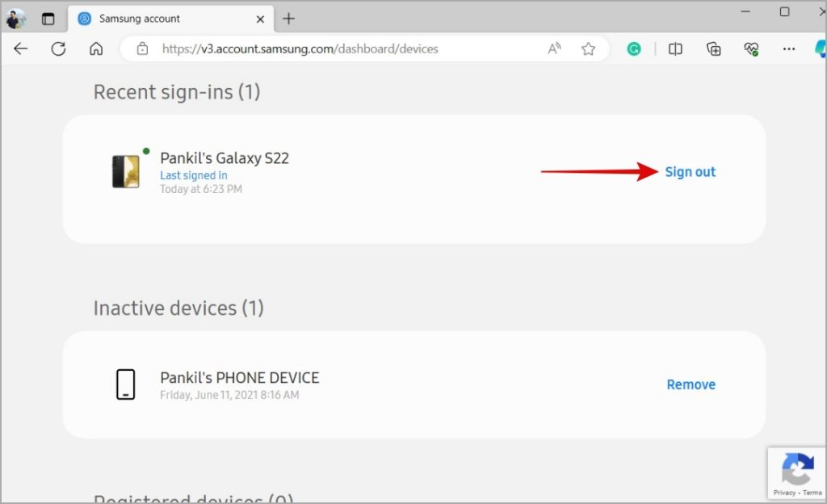
Task: Open a new tab with plus button
Action: pyautogui.click(x=288, y=19)
